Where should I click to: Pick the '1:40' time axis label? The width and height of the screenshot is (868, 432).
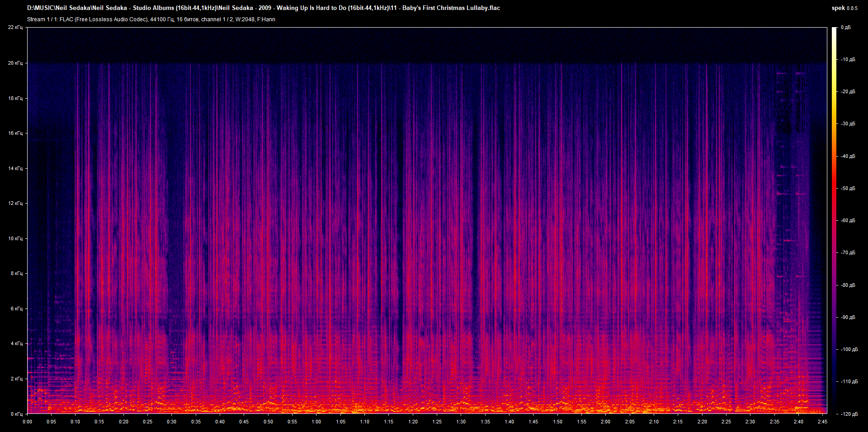(x=509, y=422)
